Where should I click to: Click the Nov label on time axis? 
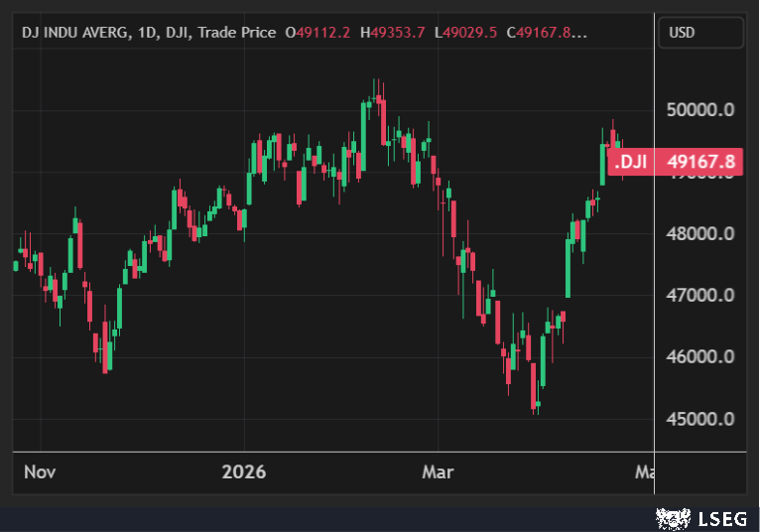coord(39,471)
